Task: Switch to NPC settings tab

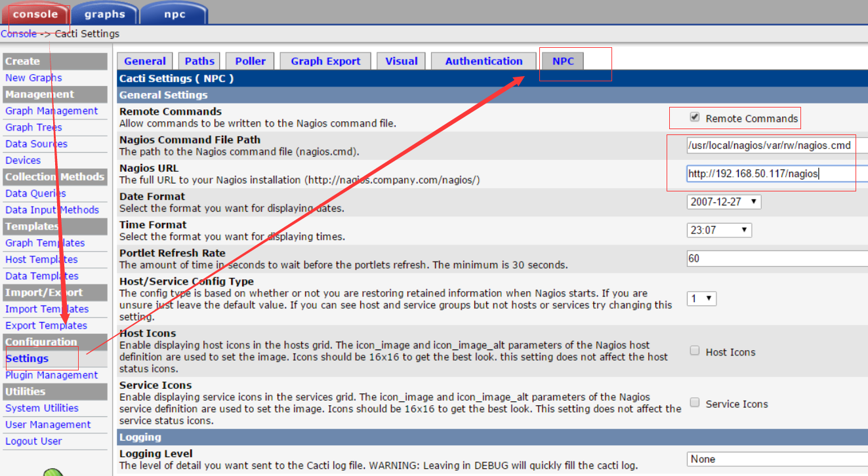Action: [563, 61]
